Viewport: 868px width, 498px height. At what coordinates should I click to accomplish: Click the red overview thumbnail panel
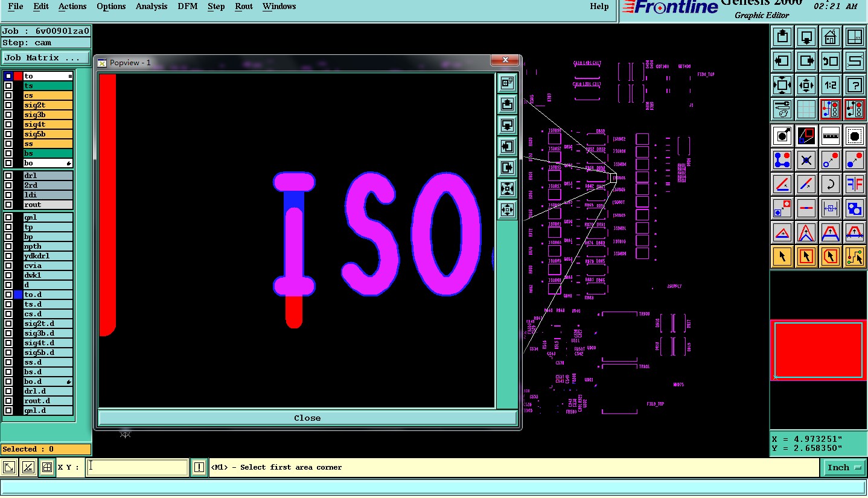tap(819, 351)
